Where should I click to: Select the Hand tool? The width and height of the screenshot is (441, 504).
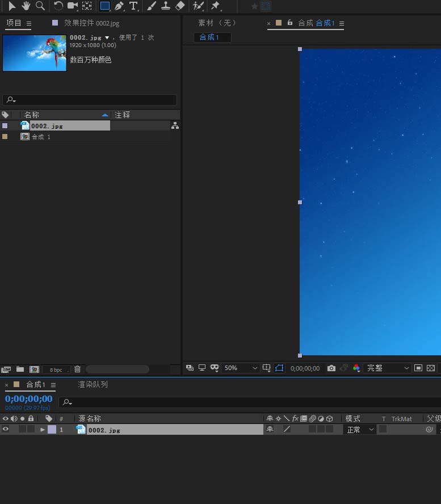point(26,6)
